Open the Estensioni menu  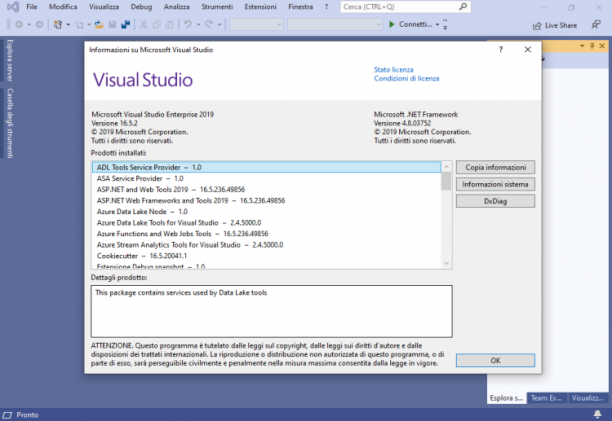click(260, 7)
